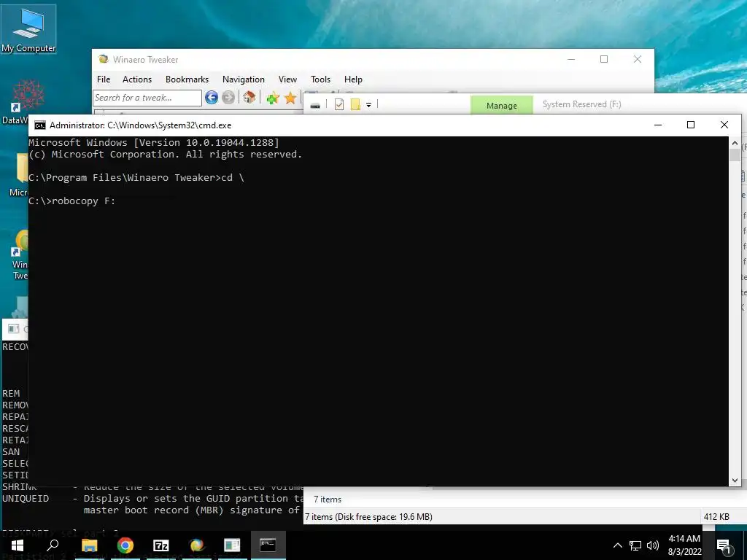Maximize the Winaero Tweaker window
This screenshot has width=747, height=560.
click(x=604, y=59)
